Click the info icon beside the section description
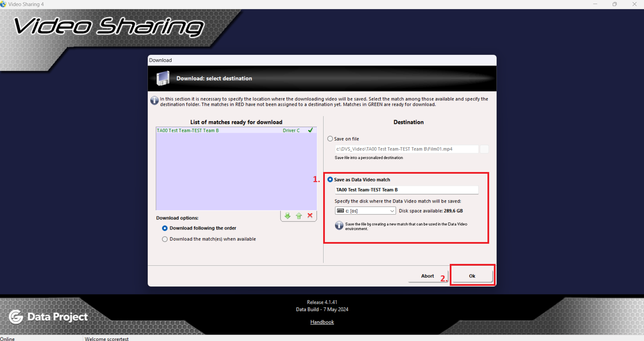This screenshot has width=644, height=341. 154,101
